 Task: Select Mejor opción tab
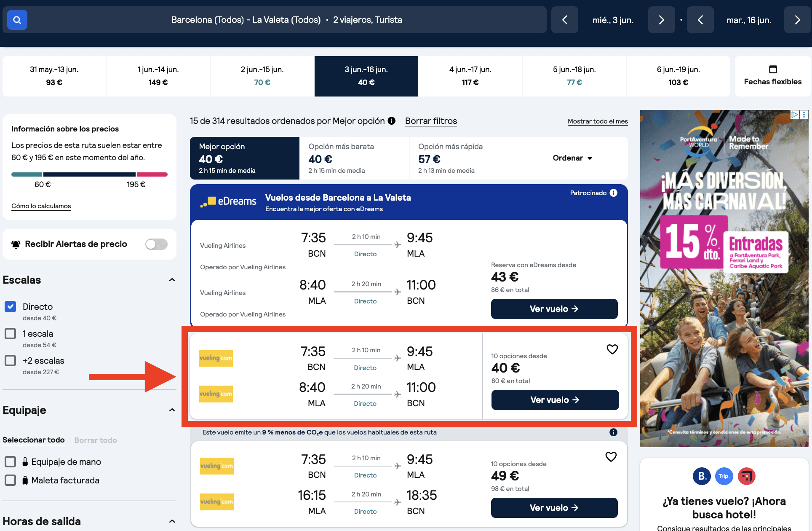click(245, 158)
